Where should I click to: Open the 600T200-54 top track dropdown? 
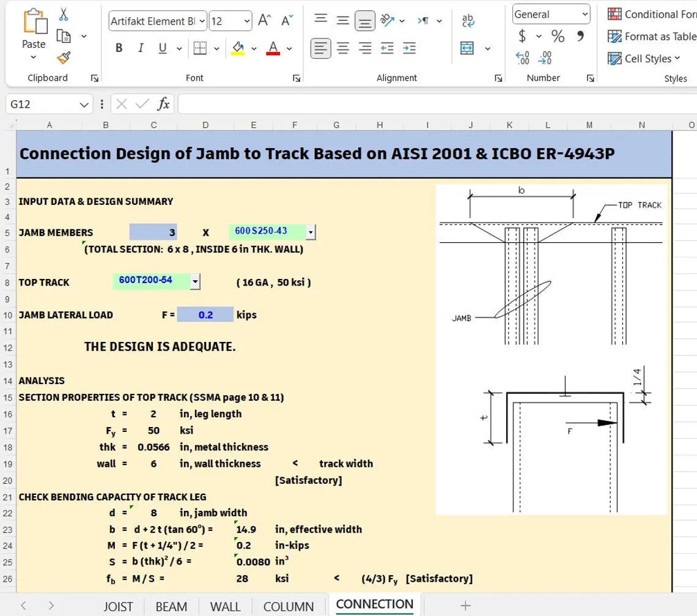[x=195, y=281]
